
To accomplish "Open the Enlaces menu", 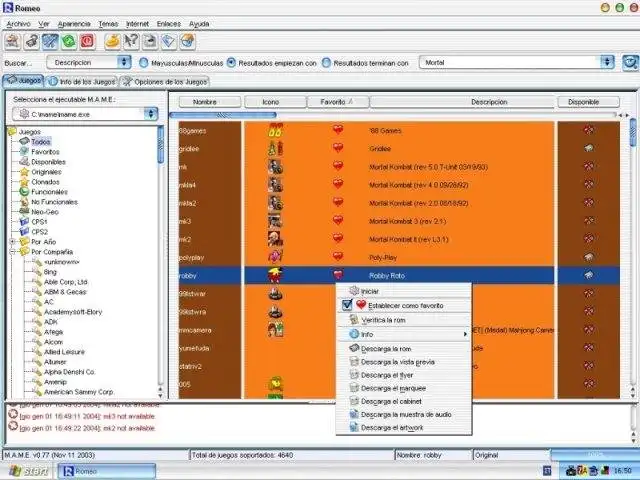I will (169, 24).
